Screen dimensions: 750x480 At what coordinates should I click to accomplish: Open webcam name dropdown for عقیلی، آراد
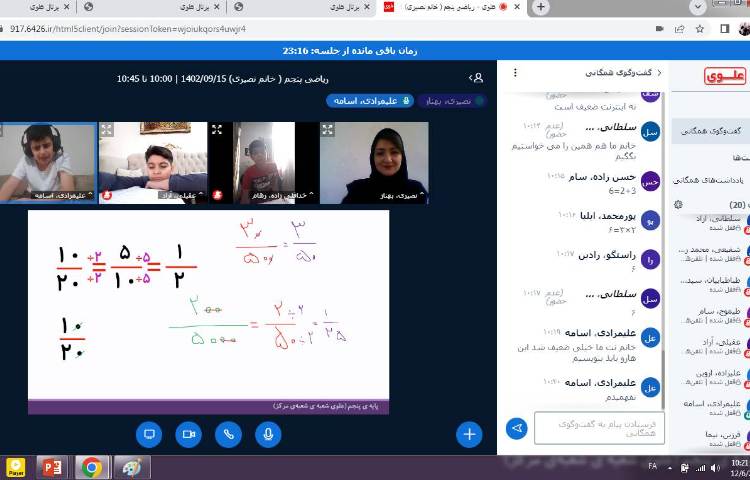click(x=182, y=195)
